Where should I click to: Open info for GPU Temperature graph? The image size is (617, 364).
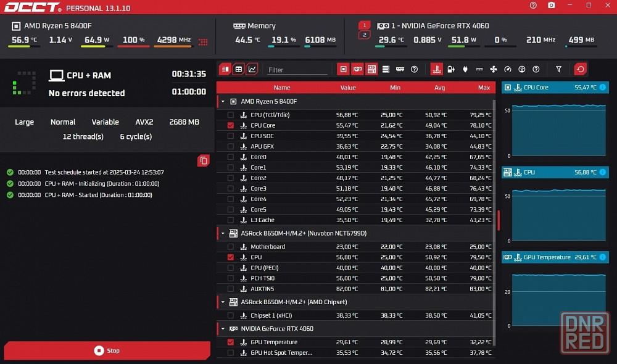tap(602, 257)
